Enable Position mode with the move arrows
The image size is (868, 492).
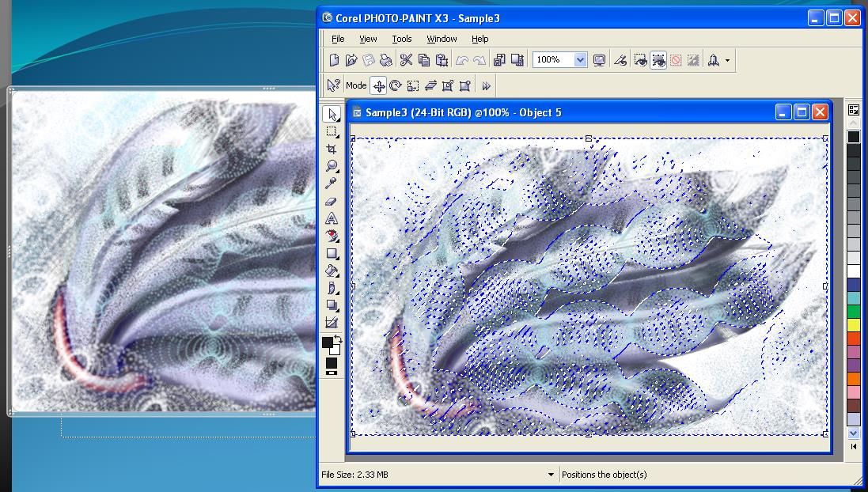(x=379, y=85)
